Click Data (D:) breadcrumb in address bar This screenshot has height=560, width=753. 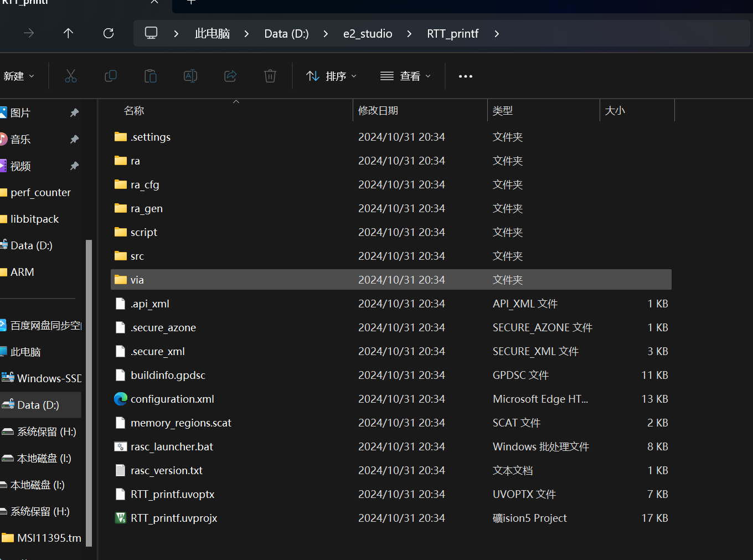pyautogui.click(x=286, y=34)
